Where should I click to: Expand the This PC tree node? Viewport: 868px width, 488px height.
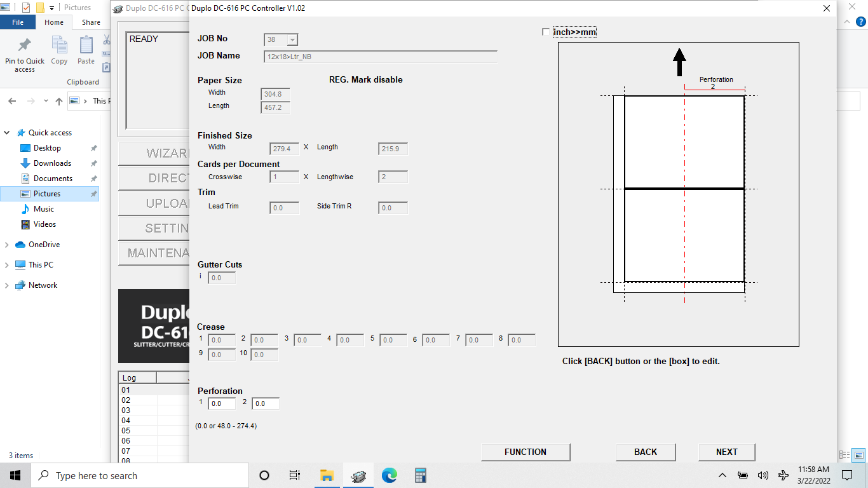pyautogui.click(x=7, y=265)
